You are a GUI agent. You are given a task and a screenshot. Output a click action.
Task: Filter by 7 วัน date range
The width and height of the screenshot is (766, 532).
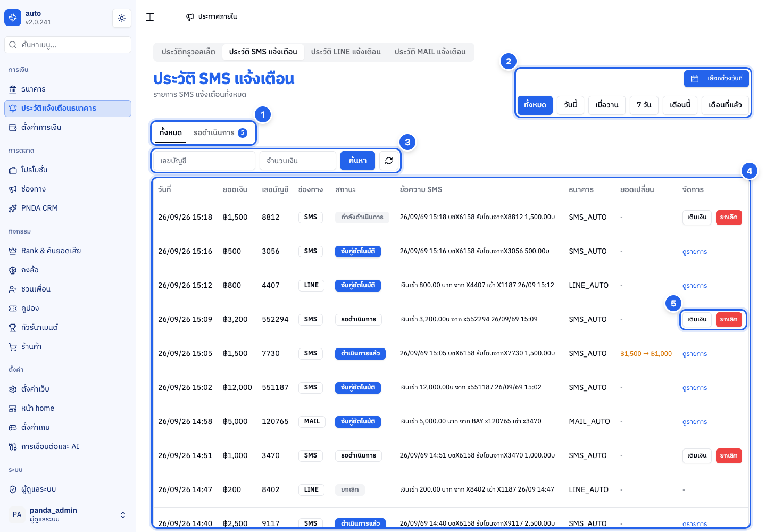pyautogui.click(x=644, y=105)
